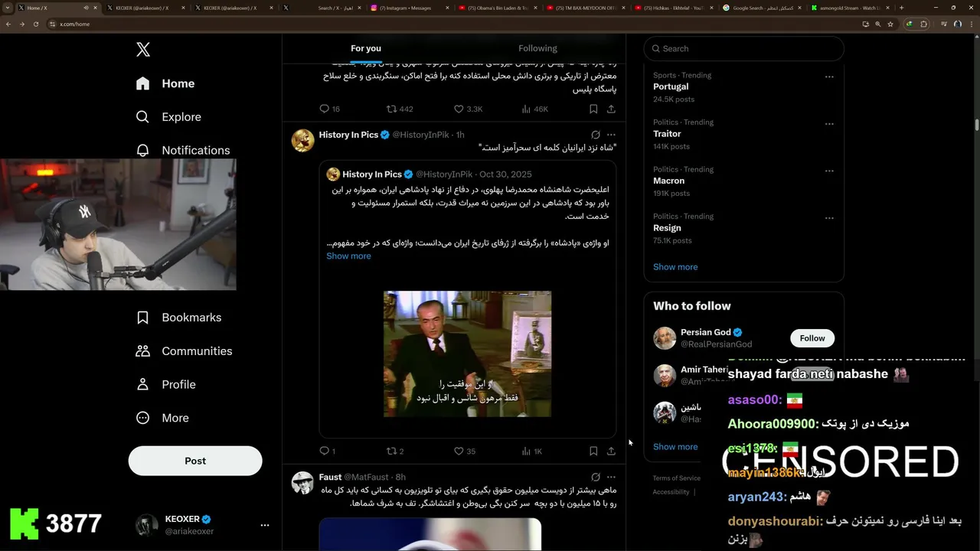Open more options on Faust post
The image size is (980, 551).
point(611,477)
